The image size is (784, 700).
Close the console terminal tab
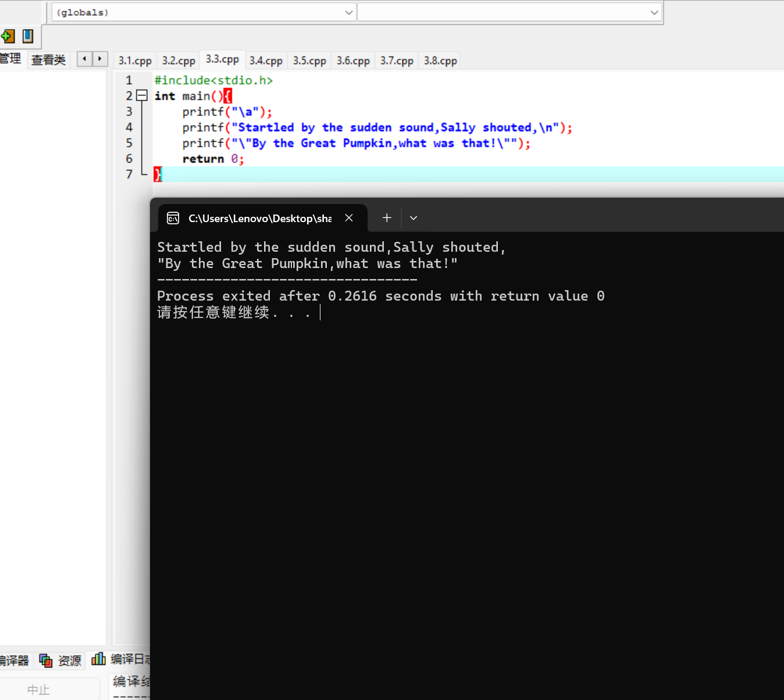pyautogui.click(x=349, y=217)
